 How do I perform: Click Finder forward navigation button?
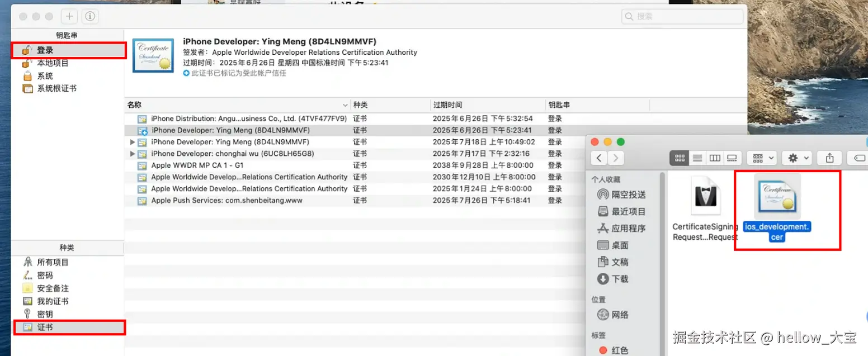pos(616,158)
